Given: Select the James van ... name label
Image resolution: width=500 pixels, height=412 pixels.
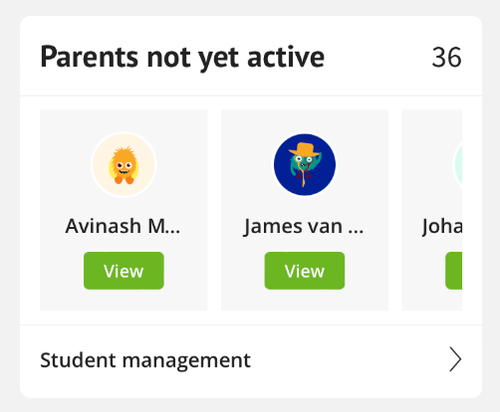Looking at the screenshot, I should [x=303, y=227].
